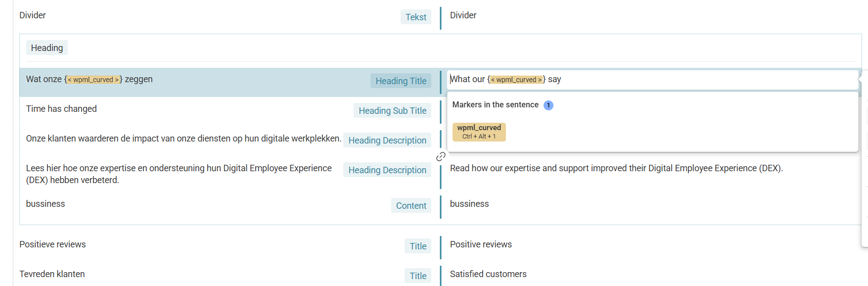Click the translation field "What our say"

(652, 80)
